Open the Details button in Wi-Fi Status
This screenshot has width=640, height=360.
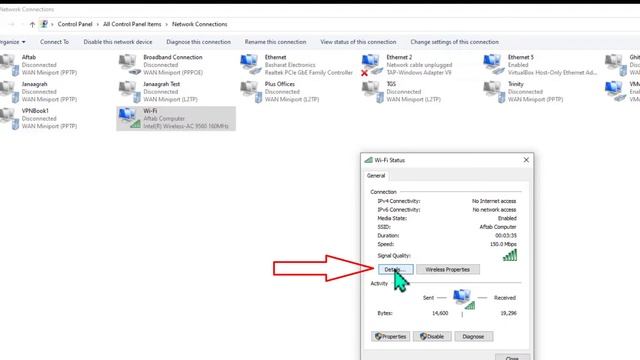tap(396, 269)
